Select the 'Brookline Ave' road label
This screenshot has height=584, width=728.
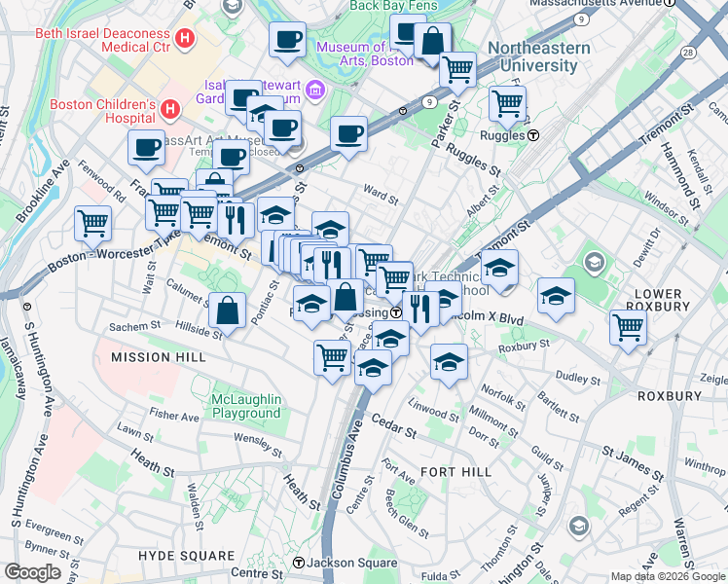[x=43, y=191]
